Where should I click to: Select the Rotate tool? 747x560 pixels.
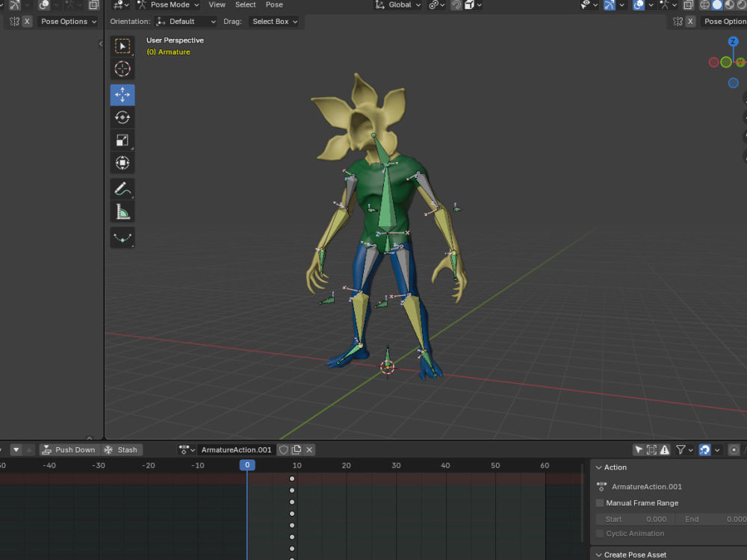[x=123, y=118]
